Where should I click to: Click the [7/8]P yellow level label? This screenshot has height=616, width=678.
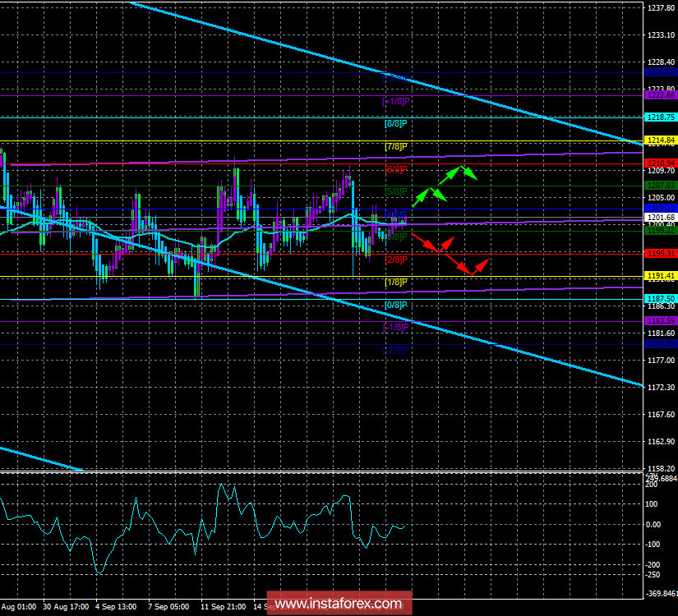pyautogui.click(x=396, y=146)
